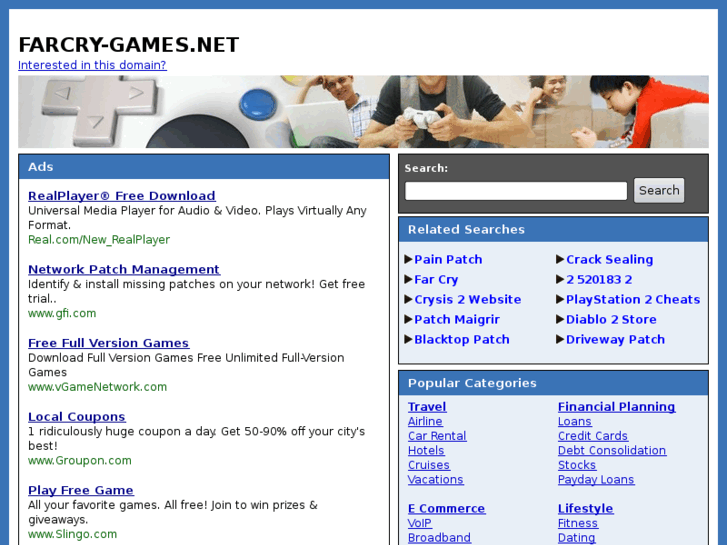Screen dimensions: 727x545
Task: Select Patch Maigrir related search
Action: tap(457, 320)
